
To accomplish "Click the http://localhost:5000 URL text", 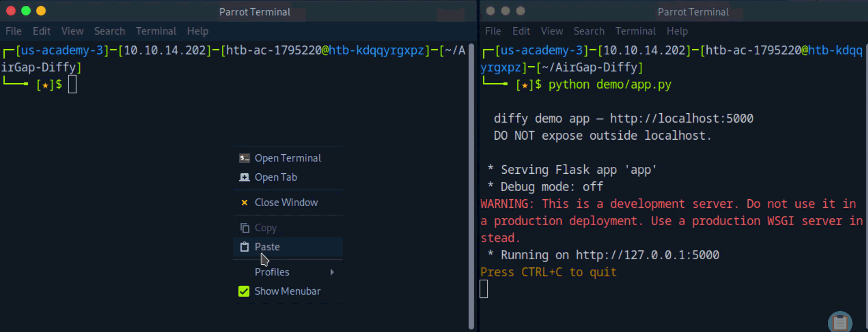I will [x=681, y=119].
